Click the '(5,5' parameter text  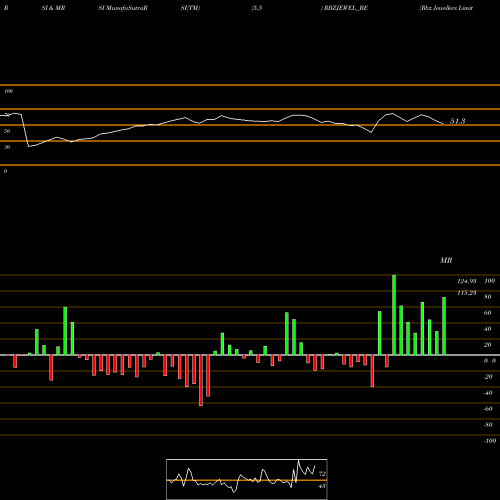pos(257,8)
